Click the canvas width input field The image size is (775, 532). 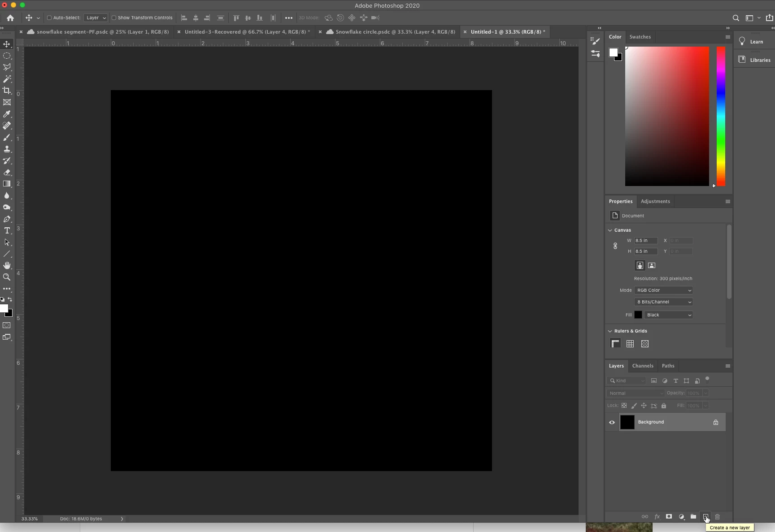(x=646, y=241)
